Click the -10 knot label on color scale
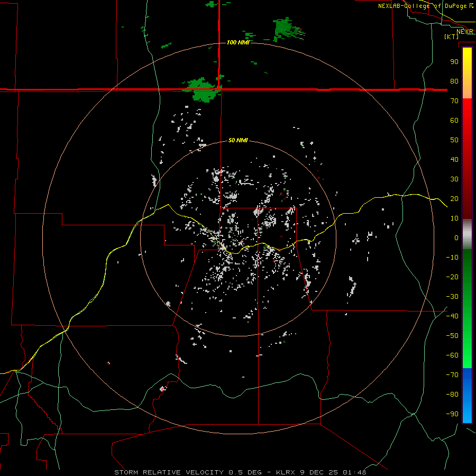Image resolution: width=476 pixels, height=476 pixels. click(452, 258)
